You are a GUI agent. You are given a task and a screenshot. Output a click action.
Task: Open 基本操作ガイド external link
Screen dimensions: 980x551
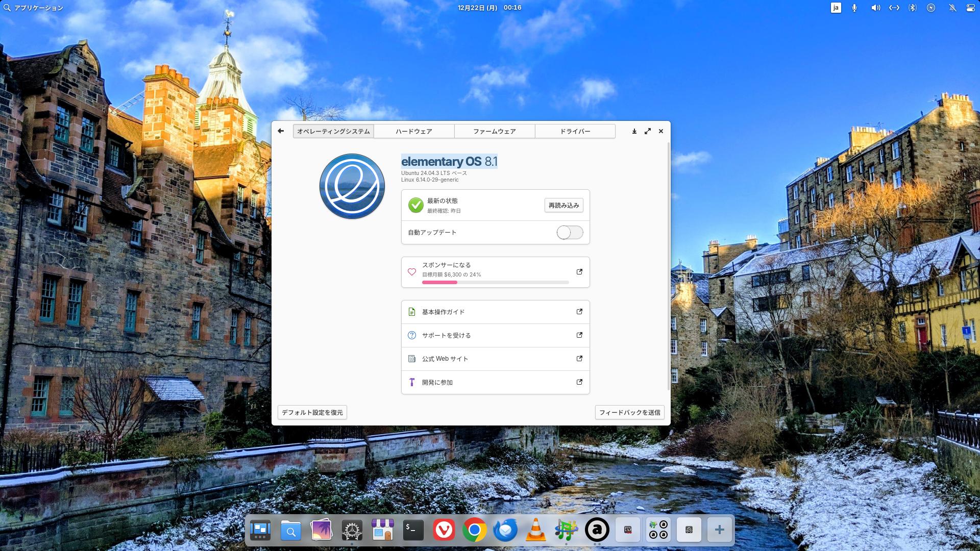coord(495,312)
